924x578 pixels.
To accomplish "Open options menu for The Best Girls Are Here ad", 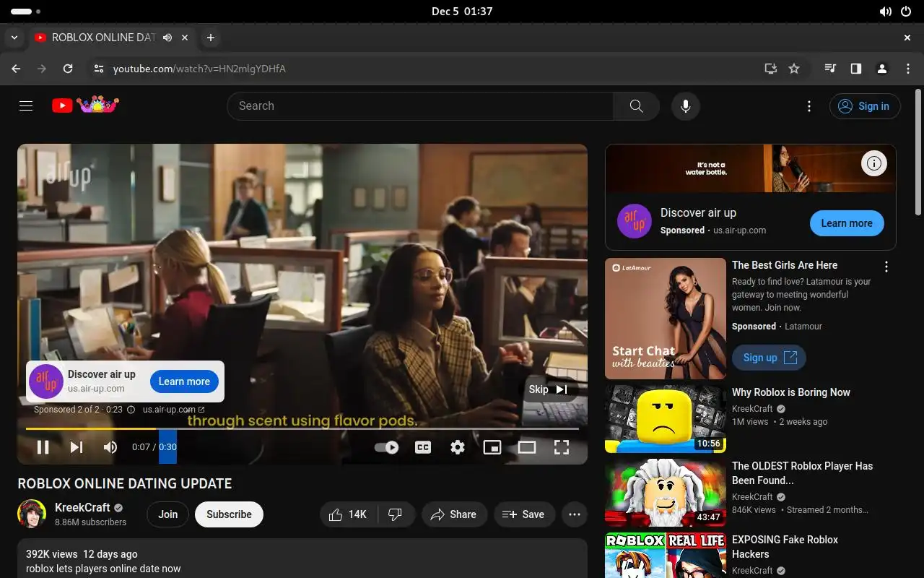I will 886,267.
